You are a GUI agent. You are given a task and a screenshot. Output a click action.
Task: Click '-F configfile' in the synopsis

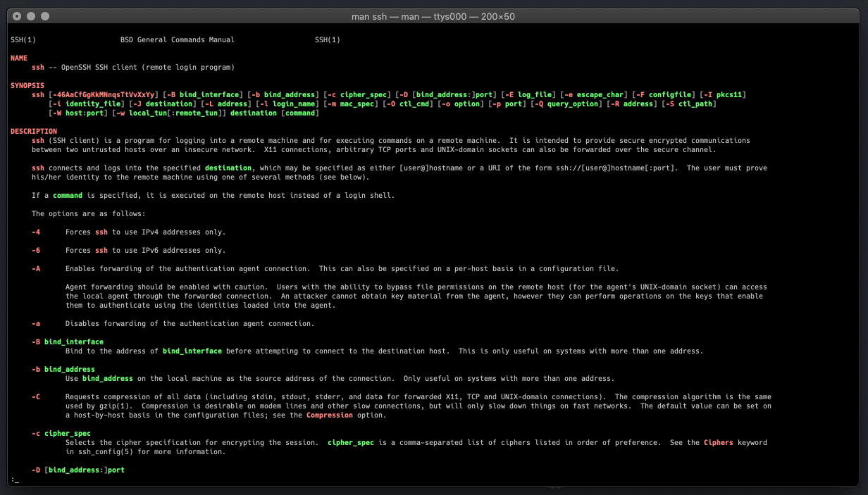[664, 94]
